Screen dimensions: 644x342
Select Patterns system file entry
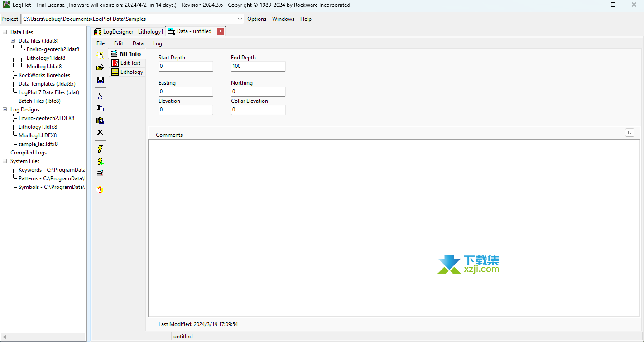click(x=52, y=178)
